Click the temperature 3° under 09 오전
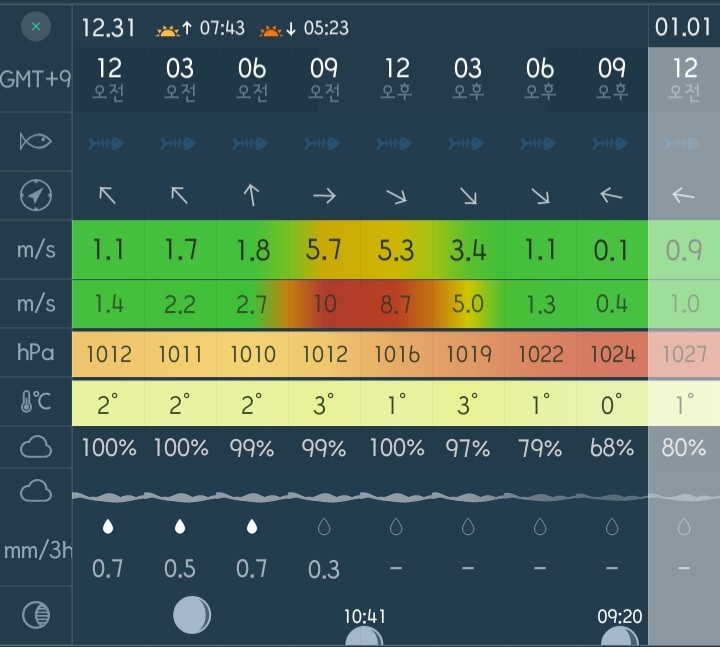The image size is (720, 647). coord(323,405)
